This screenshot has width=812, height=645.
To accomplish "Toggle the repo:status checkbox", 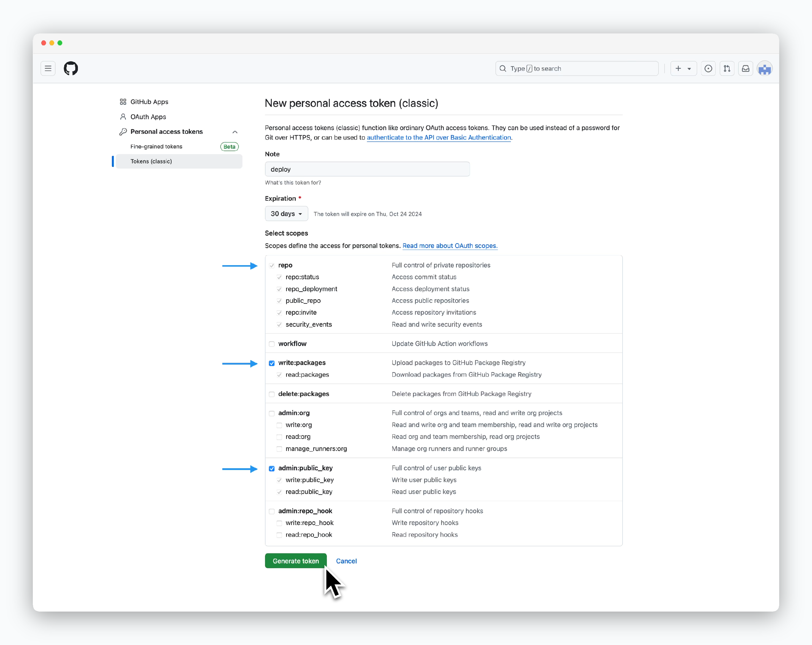I will [x=279, y=277].
